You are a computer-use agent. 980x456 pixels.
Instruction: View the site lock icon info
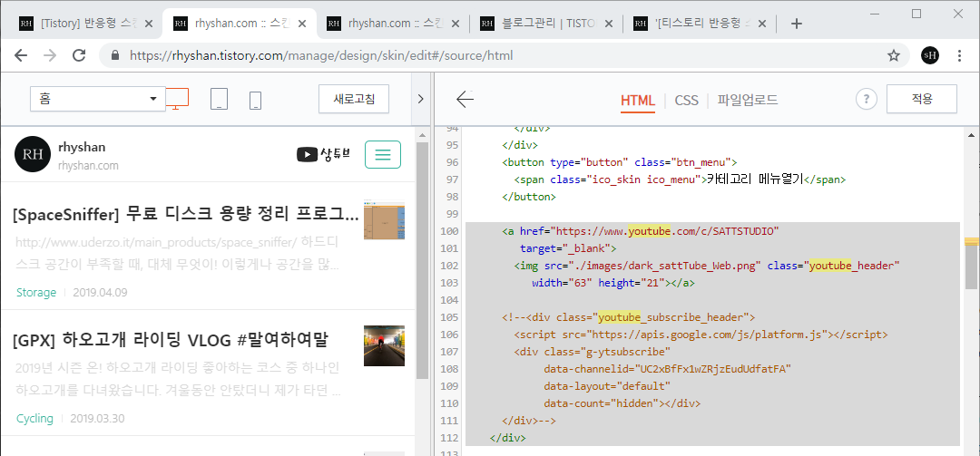point(114,55)
